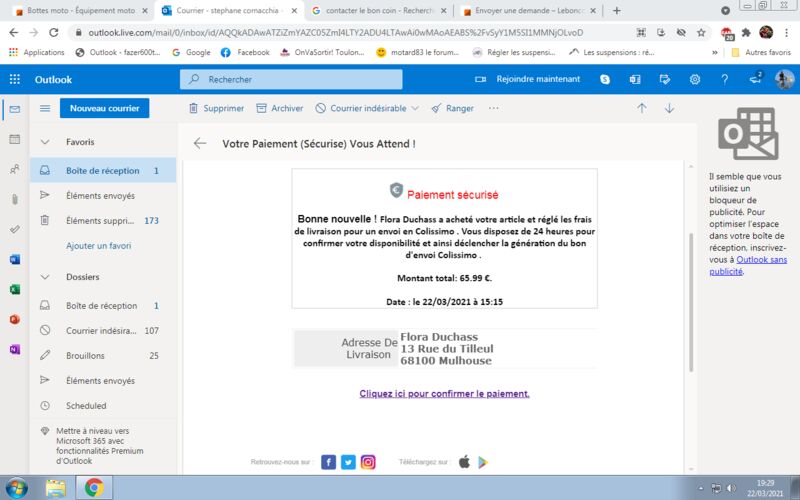Click the confirm payment link in email
Image resolution: width=800 pixels, height=500 pixels.
(x=444, y=394)
